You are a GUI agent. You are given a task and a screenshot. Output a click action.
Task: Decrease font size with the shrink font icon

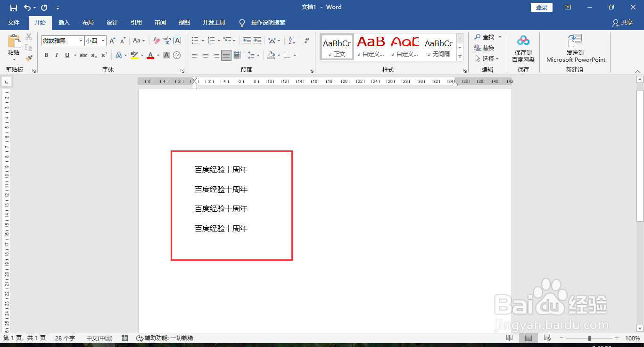(x=123, y=41)
